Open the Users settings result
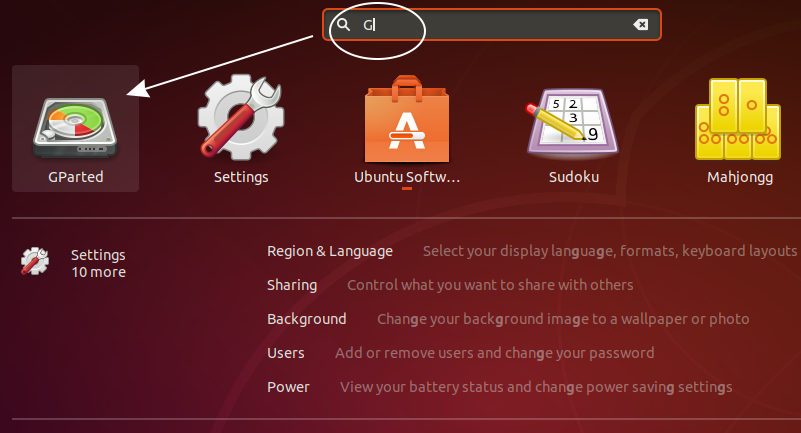801x433 pixels. [x=286, y=353]
